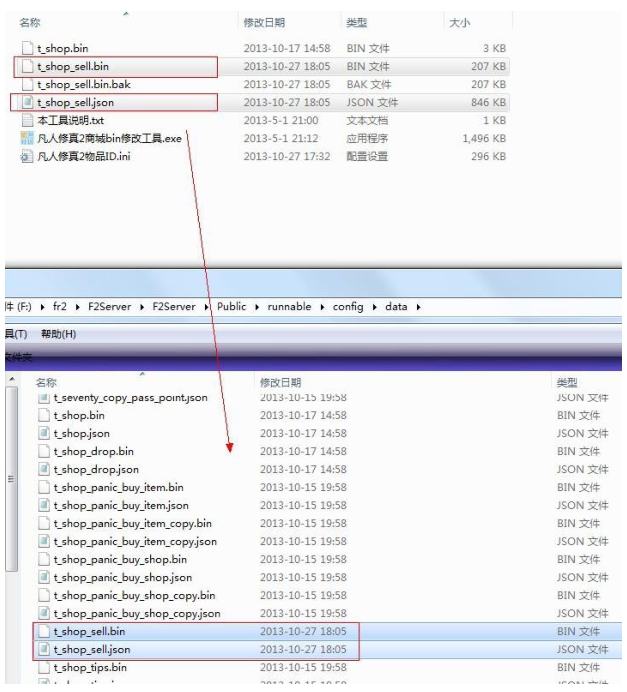Viewport: 627px width, 692px height.
Task: Click the vertical scrollbar thumb in data folder
Action: coord(11,479)
